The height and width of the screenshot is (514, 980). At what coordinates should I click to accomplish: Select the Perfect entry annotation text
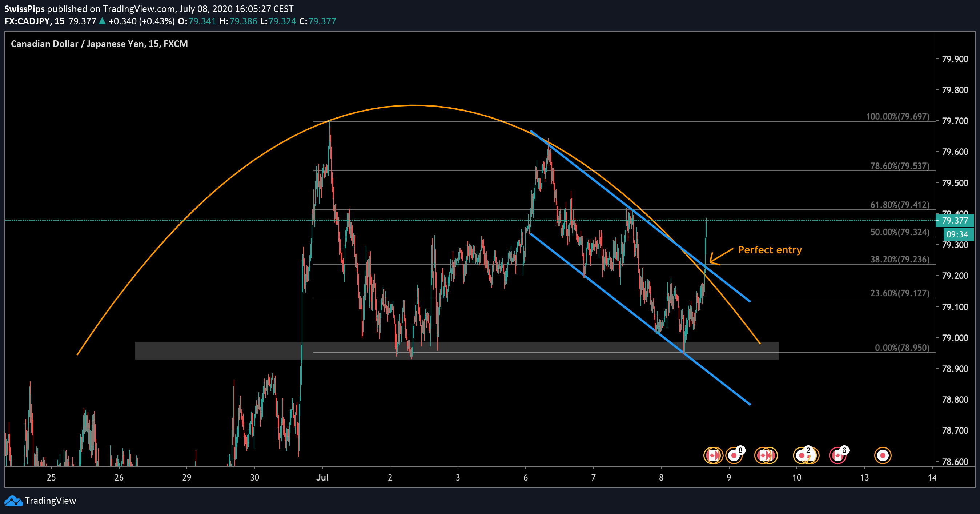[770, 250]
